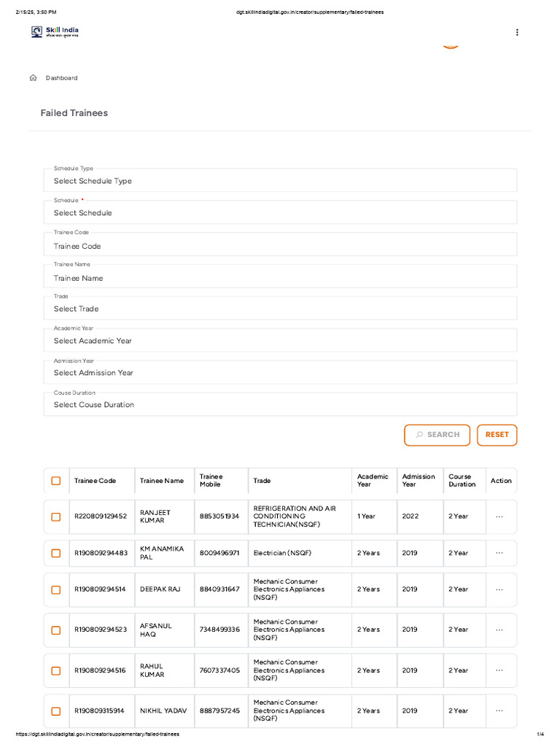
Task: Toggle the select-all checkbox in table header
Action: click(56, 481)
